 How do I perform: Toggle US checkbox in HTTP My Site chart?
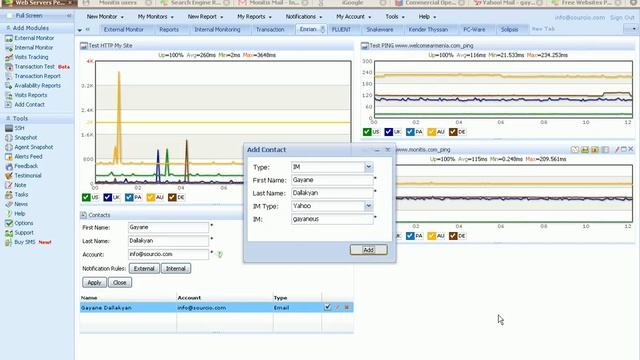[x=86, y=197]
